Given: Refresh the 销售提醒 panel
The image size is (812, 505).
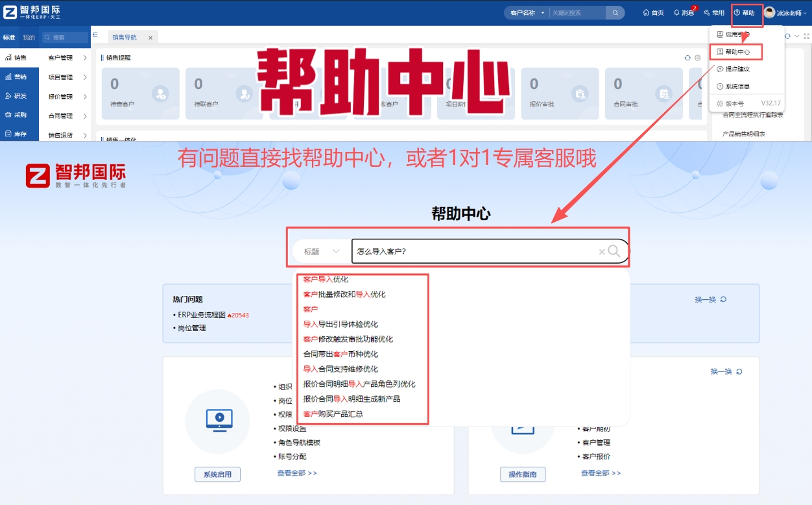Looking at the screenshot, I should click(x=687, y=58).
